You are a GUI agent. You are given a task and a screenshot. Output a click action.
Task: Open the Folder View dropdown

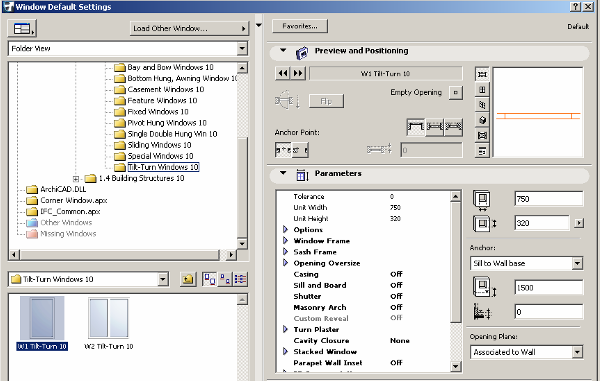coord(242,49)
